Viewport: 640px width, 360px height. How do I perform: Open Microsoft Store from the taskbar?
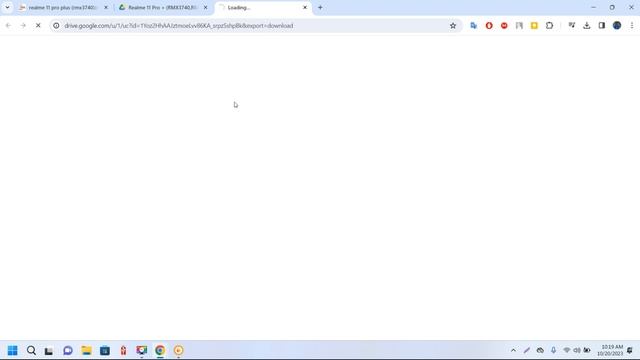(104, 350)
